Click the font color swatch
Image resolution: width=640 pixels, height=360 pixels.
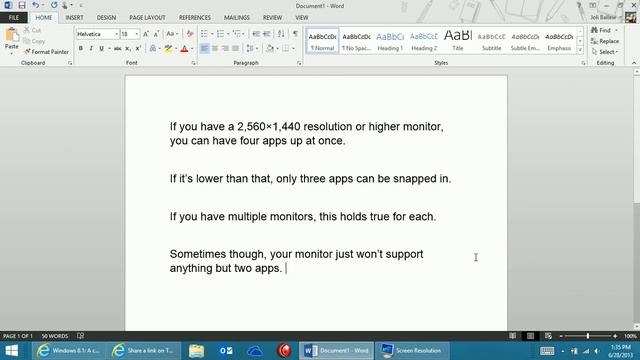pyautogui.click(x=184, y=49)
